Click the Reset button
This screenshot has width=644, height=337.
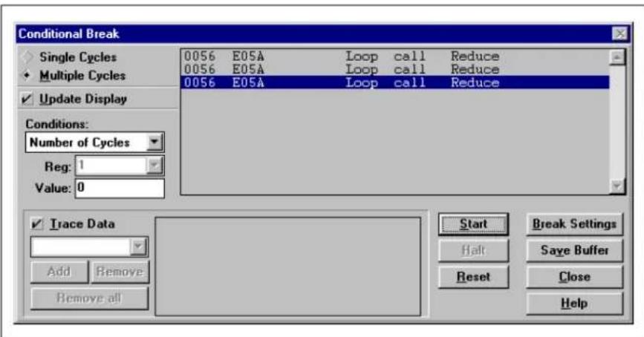click(x=473, y=277)
